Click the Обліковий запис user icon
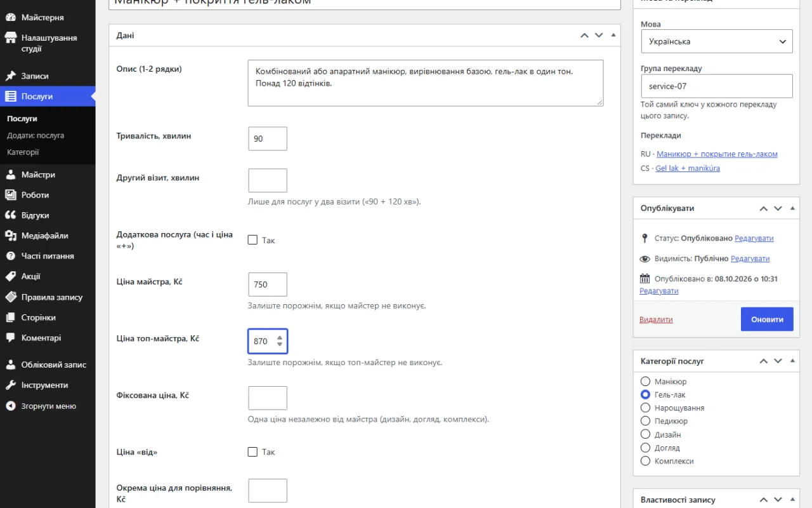This screenshot has height=508, width=812. click(11, 364)
